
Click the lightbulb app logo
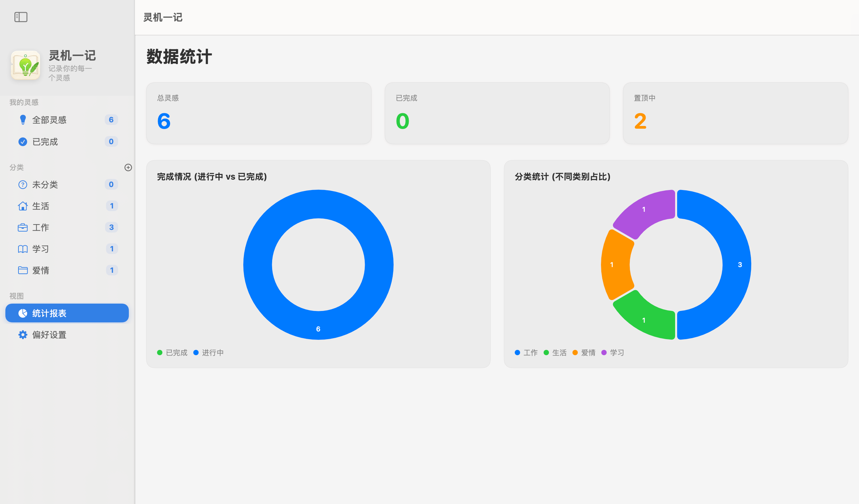[26, 65]
